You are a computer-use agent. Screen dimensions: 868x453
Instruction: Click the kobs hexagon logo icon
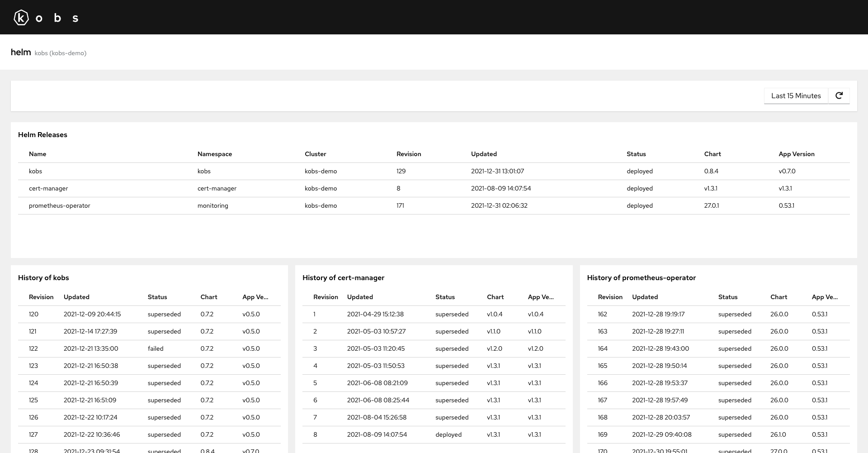coord(21,18)
